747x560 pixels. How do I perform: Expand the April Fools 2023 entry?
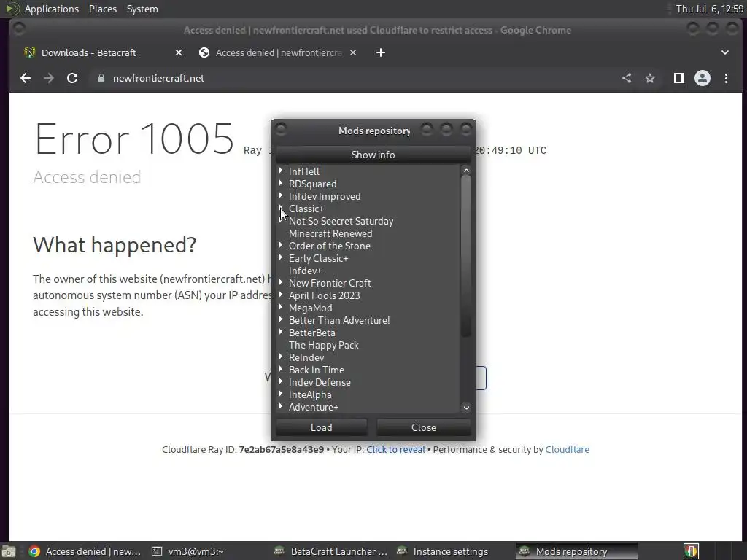click(x=281, y=295)
